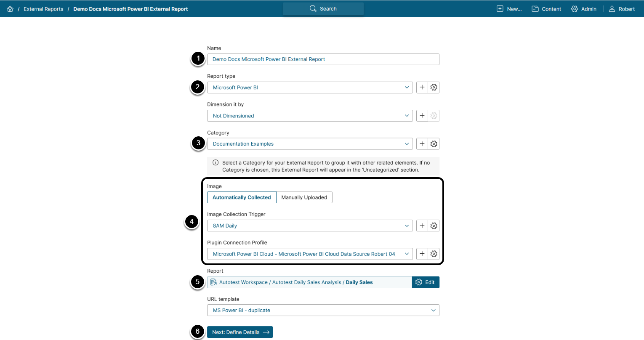Open gear for Plugin Connection Profile
Image resolution: width=644 pixels, height=340 pixels.
(434, 254)
